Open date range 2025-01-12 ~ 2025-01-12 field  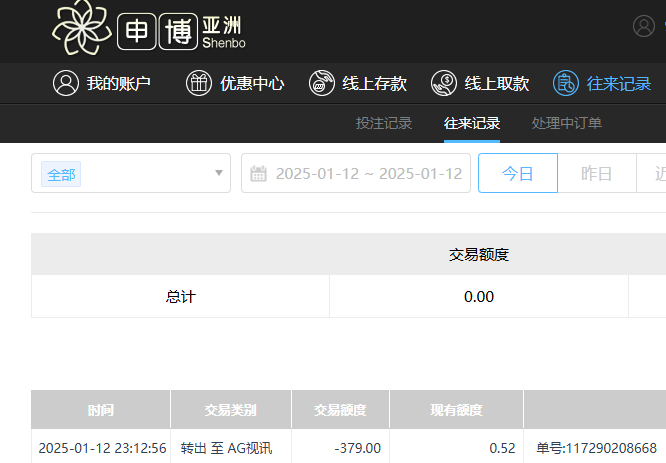pos(356,173)
